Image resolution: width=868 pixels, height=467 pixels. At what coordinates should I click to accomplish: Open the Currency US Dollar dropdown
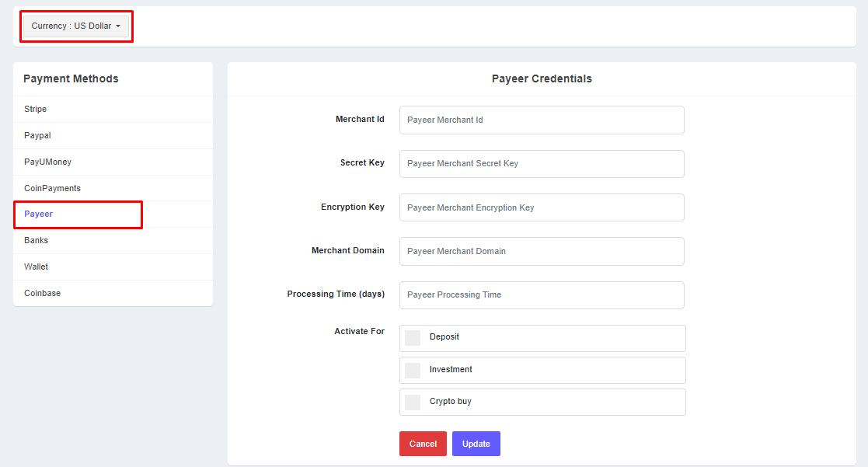(x=75, y=26)
